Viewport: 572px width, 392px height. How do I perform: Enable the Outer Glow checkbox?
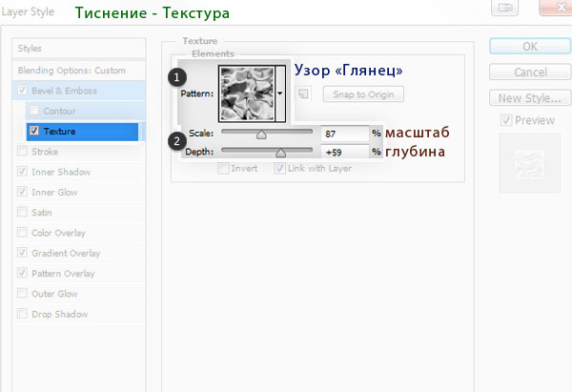click(x=22, y=293)
